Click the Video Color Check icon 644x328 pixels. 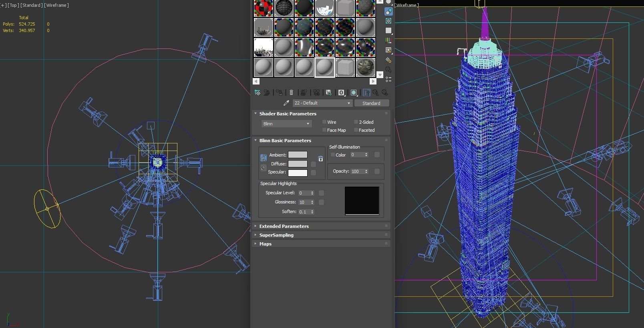point(388,40)
